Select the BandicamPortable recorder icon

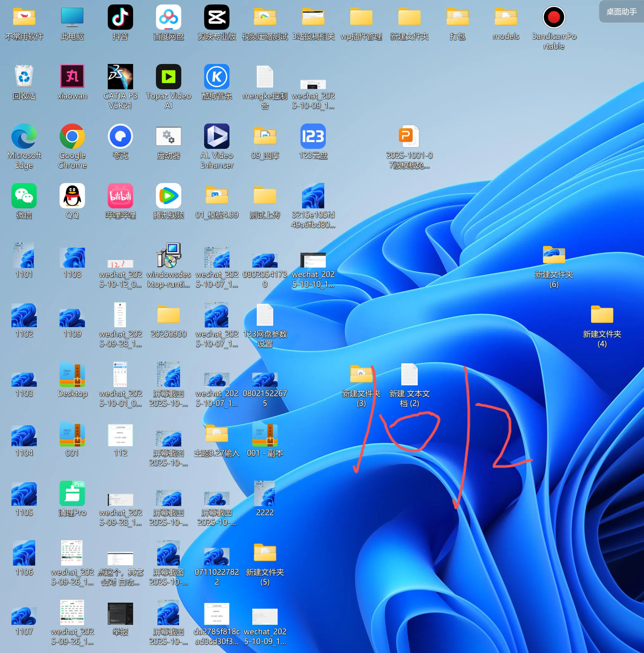[554, 17]
